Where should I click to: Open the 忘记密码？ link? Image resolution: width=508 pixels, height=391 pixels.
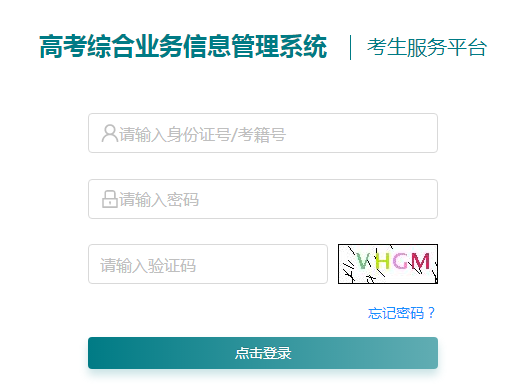(402, 313)
